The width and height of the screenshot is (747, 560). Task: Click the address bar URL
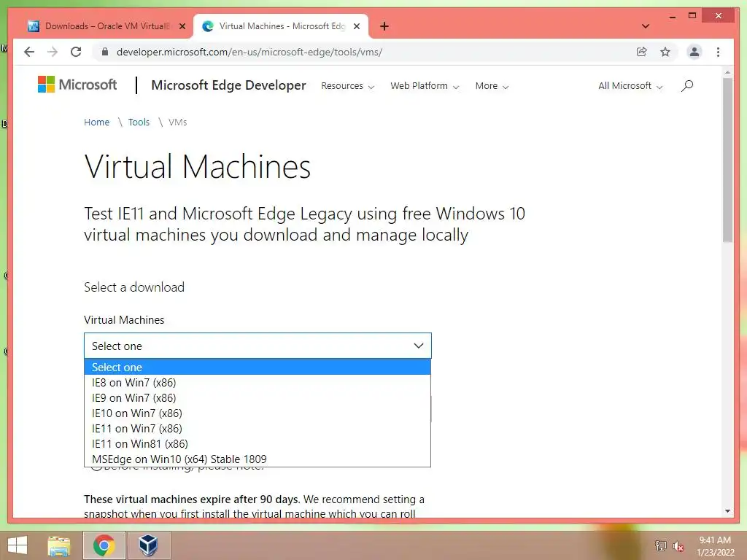pos(249,52)
